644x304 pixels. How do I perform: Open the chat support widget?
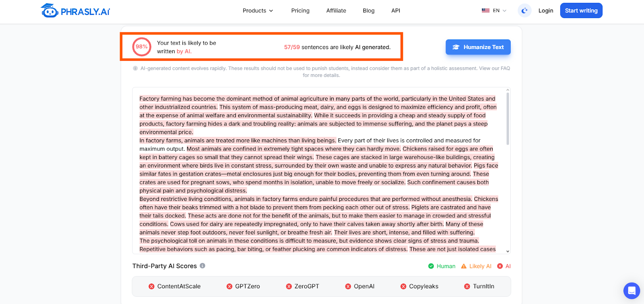tap(632, 291)
